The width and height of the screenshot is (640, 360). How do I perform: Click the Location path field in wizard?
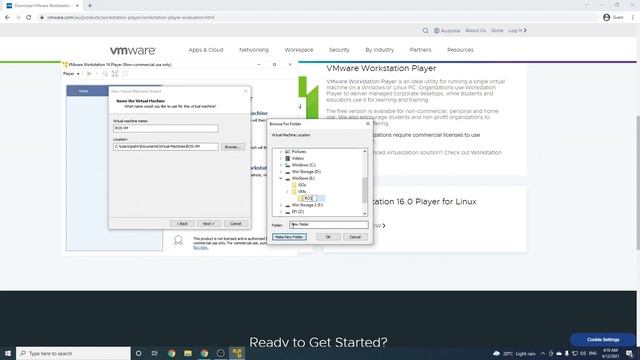point(166,147)
